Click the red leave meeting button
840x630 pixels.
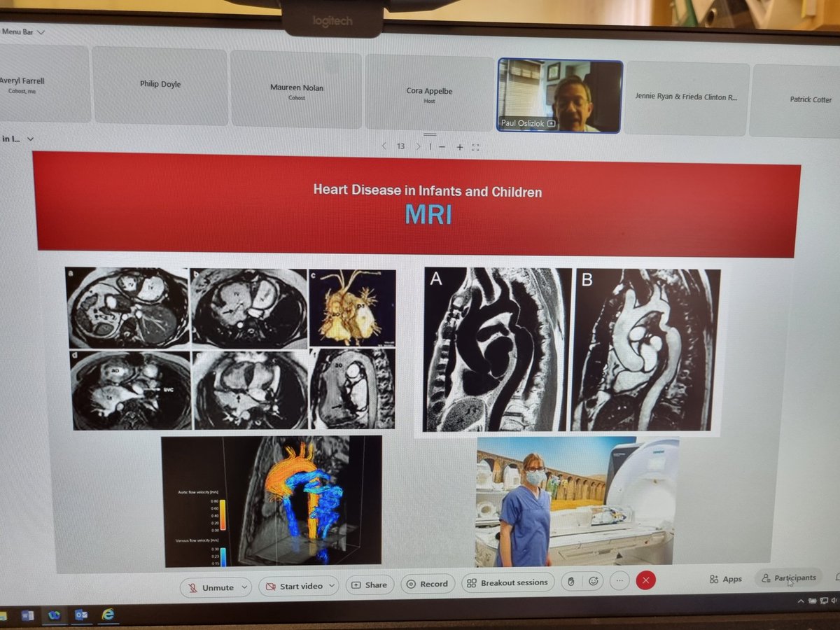pyautogui.click(x=645, y=580)
